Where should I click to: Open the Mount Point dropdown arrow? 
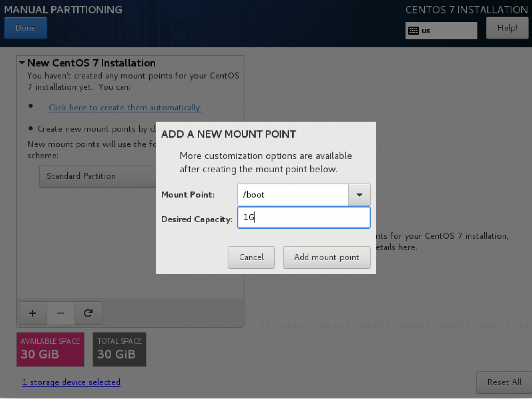pos(359,195)
